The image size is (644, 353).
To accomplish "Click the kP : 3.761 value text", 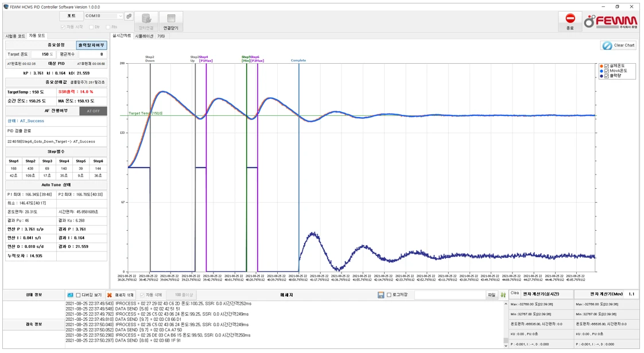I will [34, 73].
